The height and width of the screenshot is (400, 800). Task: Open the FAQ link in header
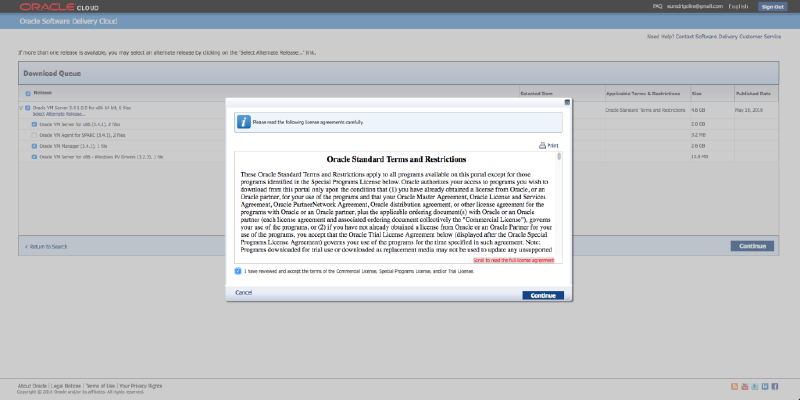pos(685,6)
